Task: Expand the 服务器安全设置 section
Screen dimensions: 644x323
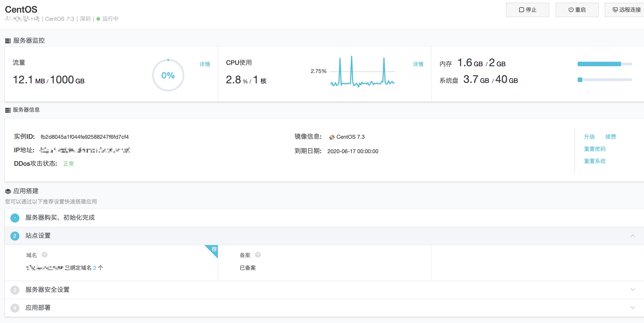Action: 632,290
